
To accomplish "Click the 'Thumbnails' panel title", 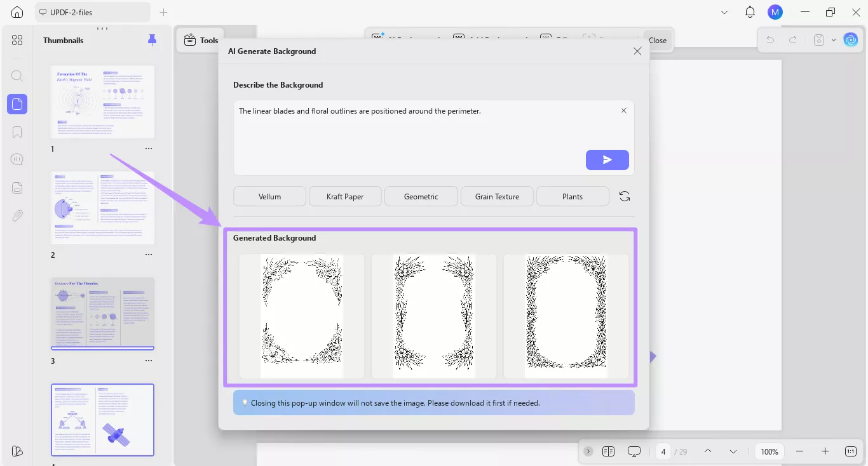I will coord(64,40).
